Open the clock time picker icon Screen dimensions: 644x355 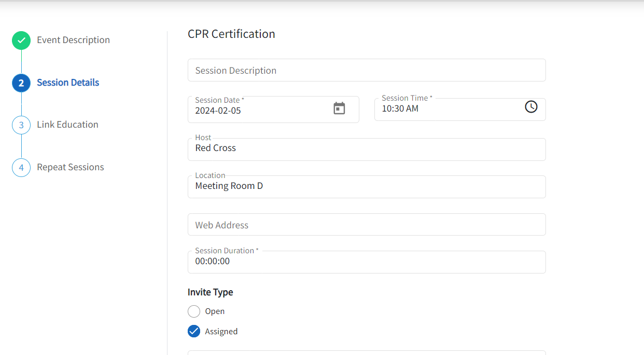[x=531, y=107]
